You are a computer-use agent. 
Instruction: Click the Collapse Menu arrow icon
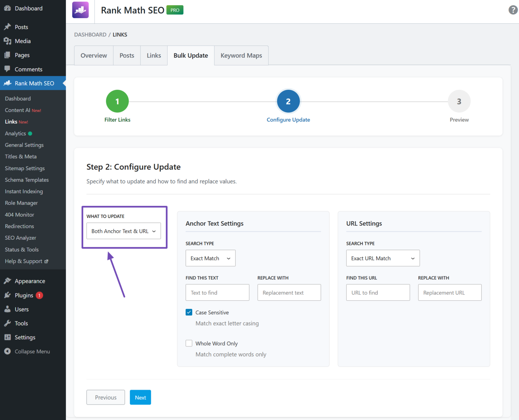coord(7,351)
